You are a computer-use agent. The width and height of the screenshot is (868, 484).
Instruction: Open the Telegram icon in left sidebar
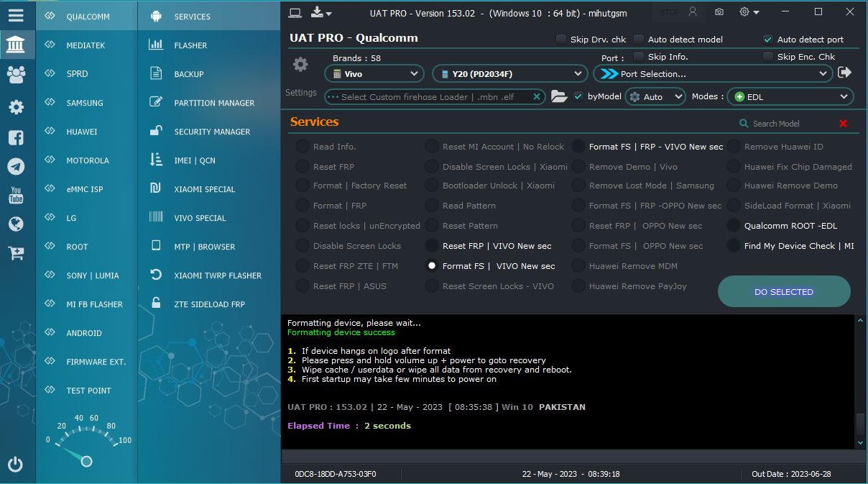(x=16, y=166)
